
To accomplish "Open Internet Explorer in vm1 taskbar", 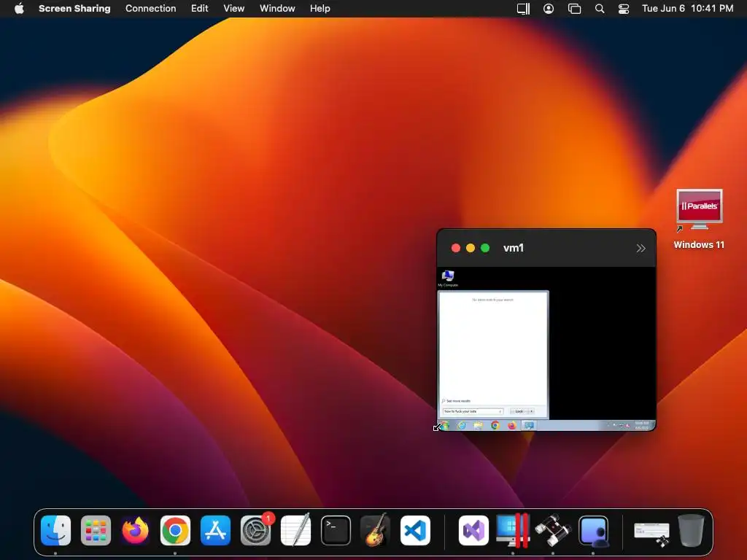I will coord(462,426).
